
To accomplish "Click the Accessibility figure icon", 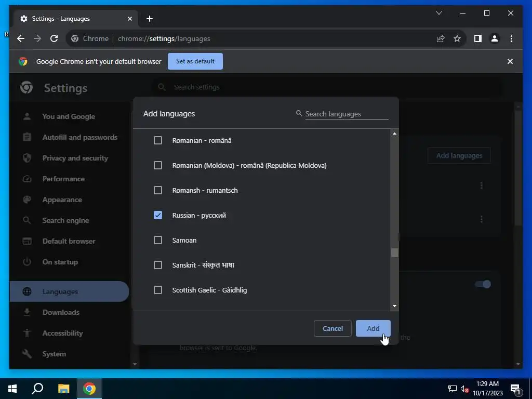I will coord(27,333).
